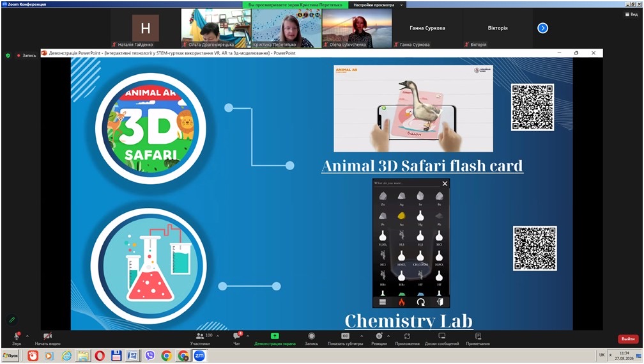
Task: Click UK language indicator in tray
Action: point(602,354)
